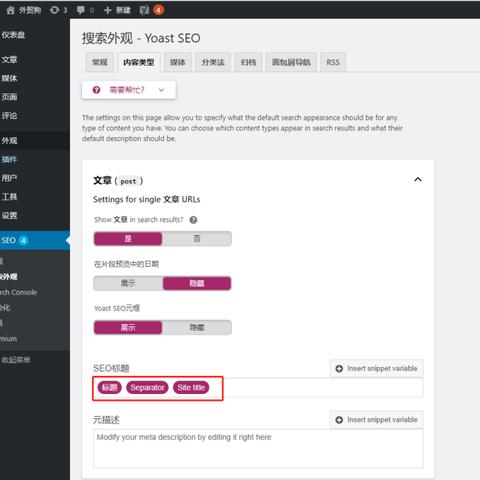Switch date in snippet preview to 展示

pyautogui.click(x=128, y=283)
